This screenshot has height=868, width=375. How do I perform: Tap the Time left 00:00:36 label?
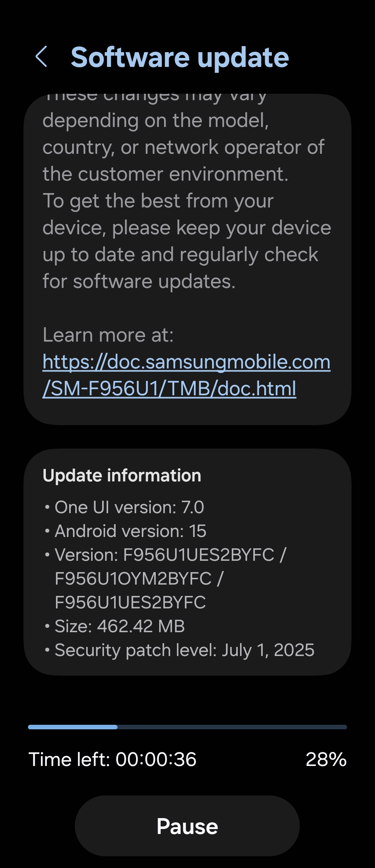click(x=112, y=759)
